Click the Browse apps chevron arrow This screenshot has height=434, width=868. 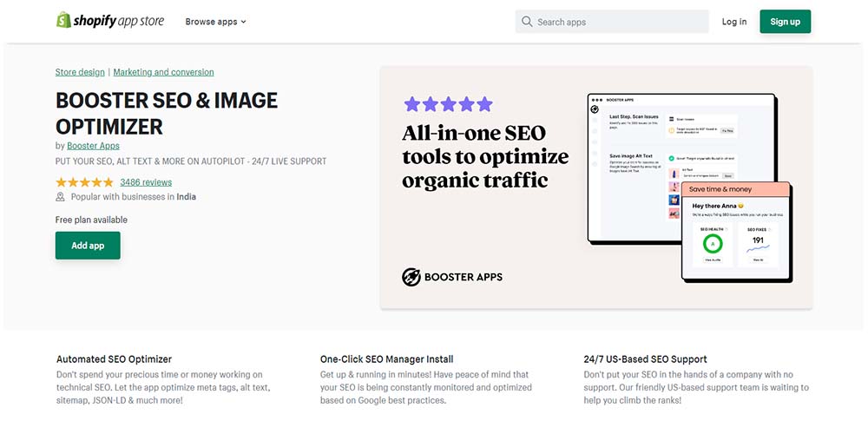244,23
